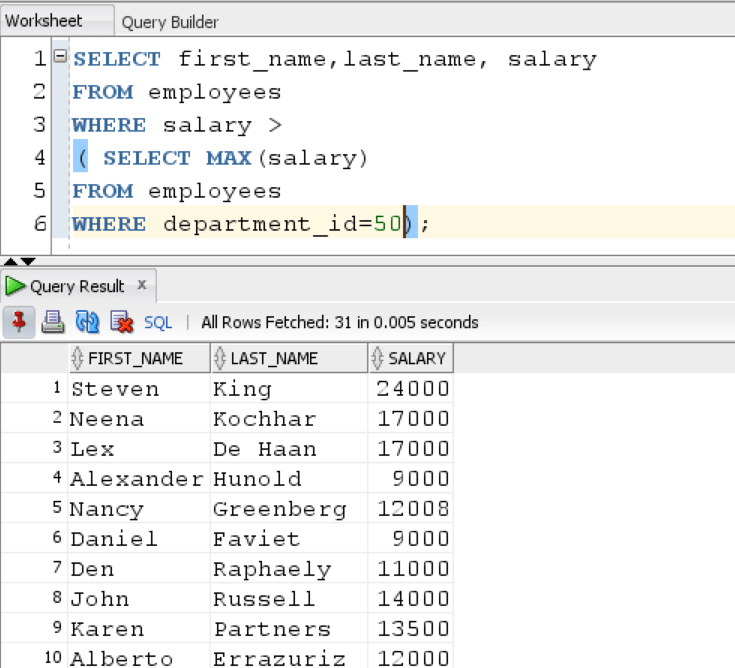735x668 pixels.
Task: Click the sort icon beside LAST_NAME
Action: coord(219,359)
